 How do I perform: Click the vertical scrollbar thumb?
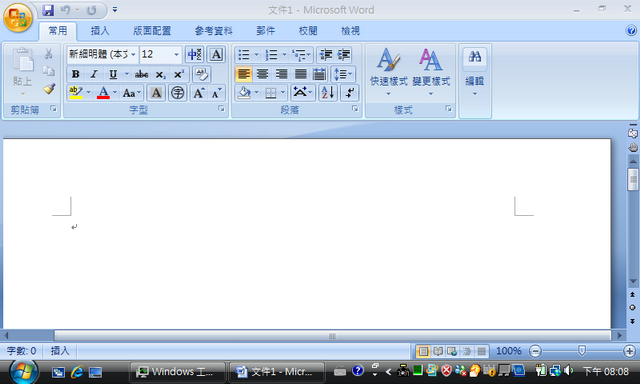click(633, 180)
